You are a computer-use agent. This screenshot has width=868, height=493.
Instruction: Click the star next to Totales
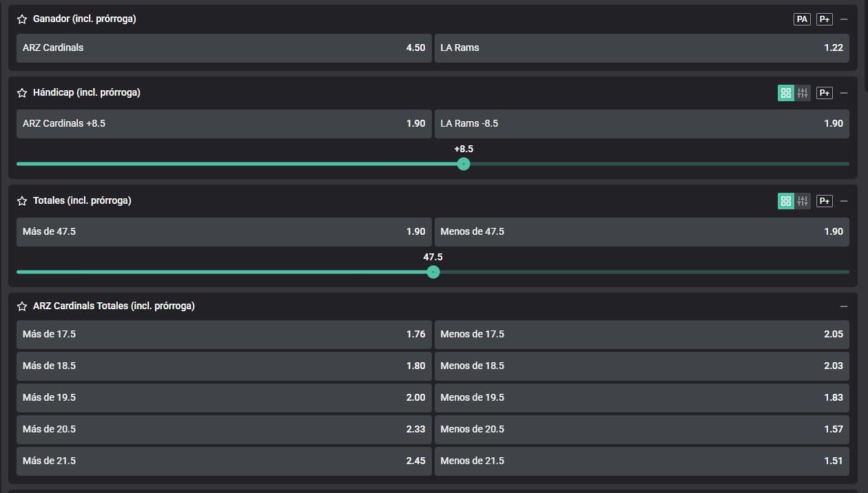(x=22, y=201)
